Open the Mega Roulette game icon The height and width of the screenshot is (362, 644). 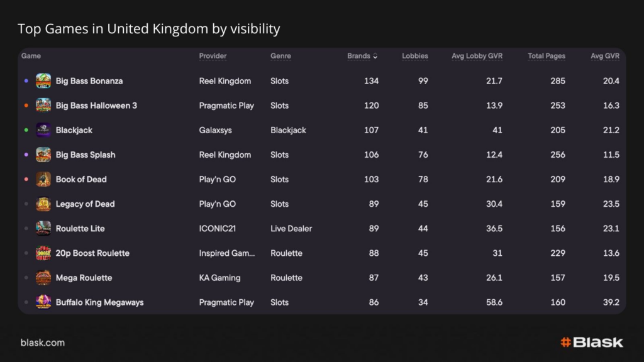43,278
